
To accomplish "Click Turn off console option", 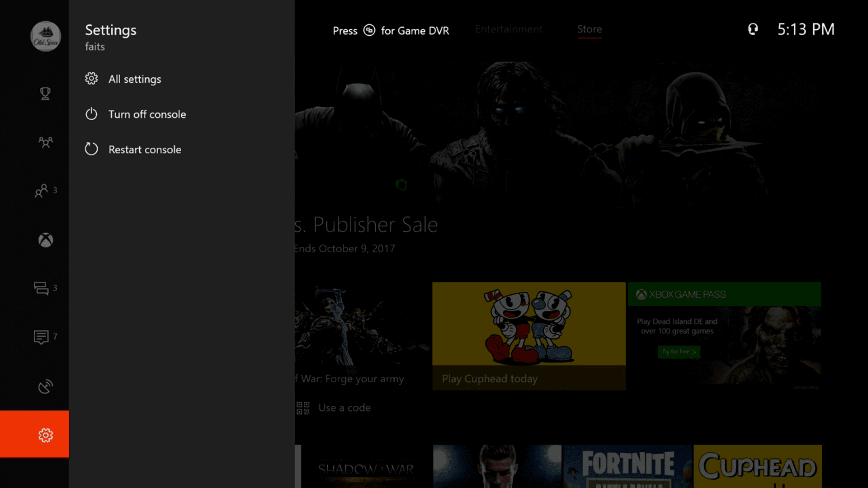I will click(147, 114).
